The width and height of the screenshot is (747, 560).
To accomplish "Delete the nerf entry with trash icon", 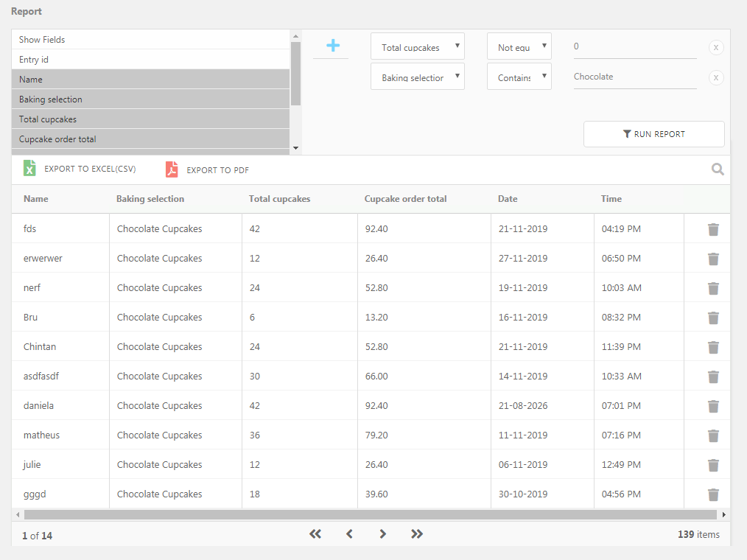I will (x=713, y=288).
